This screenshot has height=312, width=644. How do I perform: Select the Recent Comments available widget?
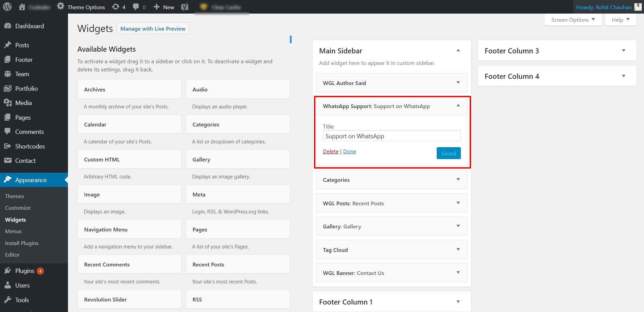[x=129, y=264]
